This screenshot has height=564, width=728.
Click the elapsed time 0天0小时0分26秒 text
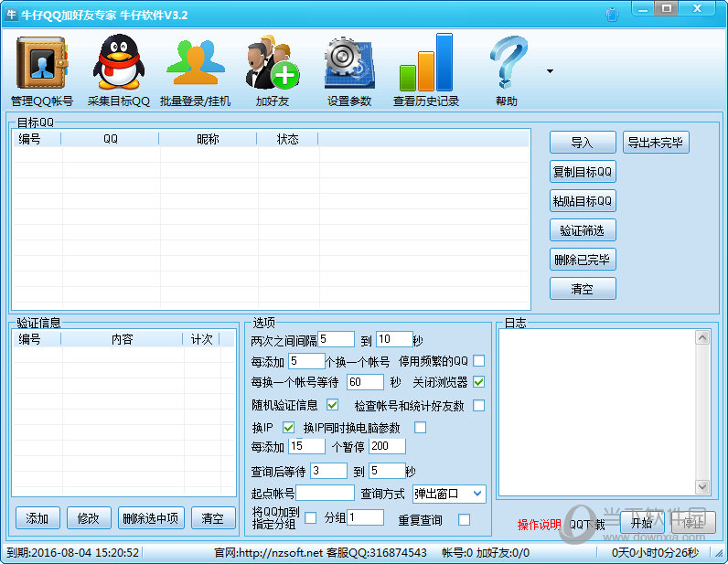[655, 552]
